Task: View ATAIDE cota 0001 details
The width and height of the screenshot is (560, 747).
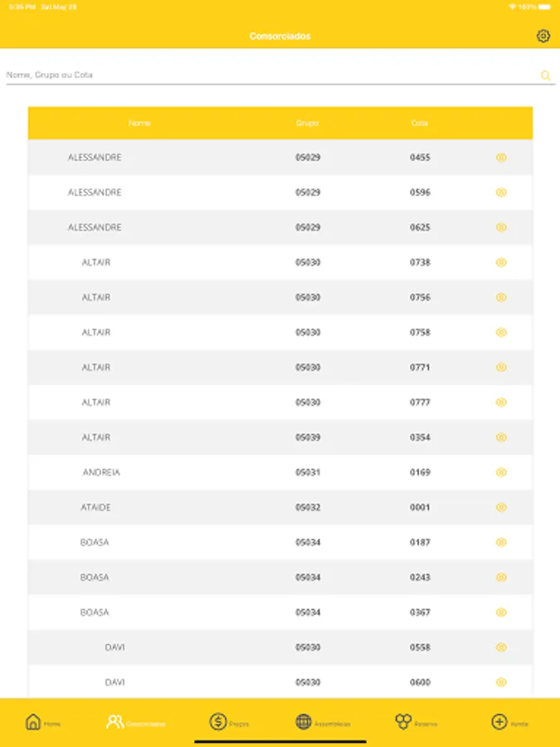Action: click(501, 507)
